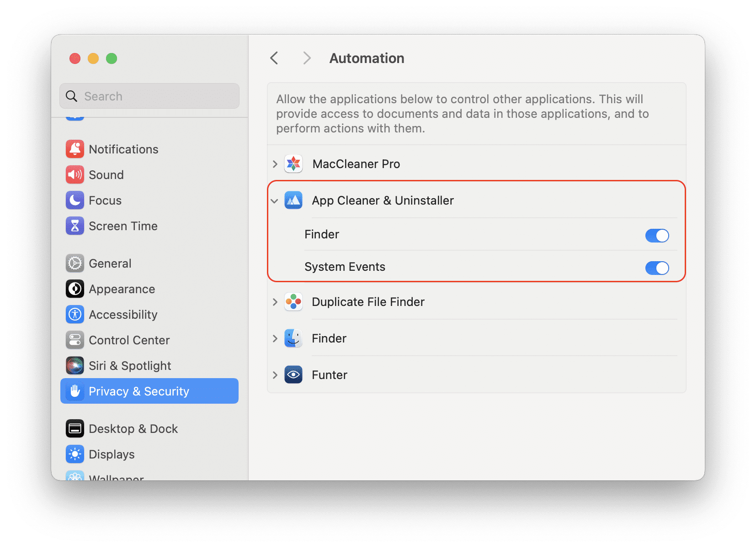Click the Screen Time hourglass icon
Image resolution: width=756 pixels, height=548 pixels.
point(75,226)
